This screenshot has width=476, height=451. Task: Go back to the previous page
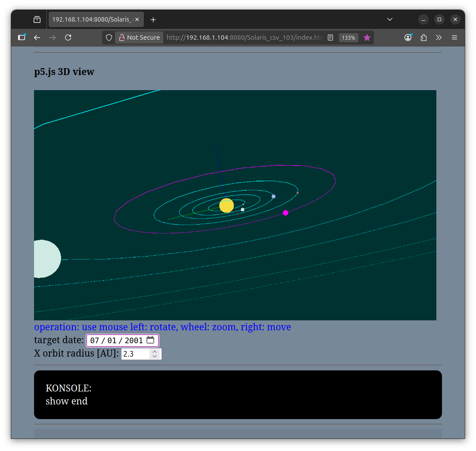click(37, 38)
